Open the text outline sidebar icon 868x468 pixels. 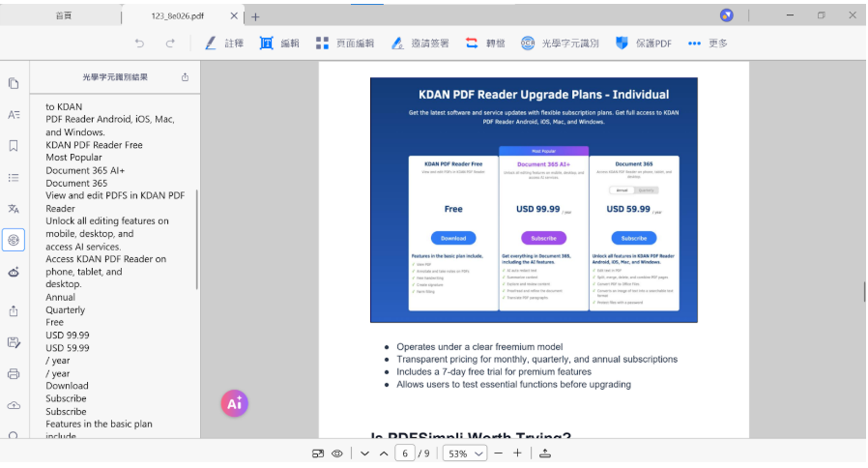(14, 115)
